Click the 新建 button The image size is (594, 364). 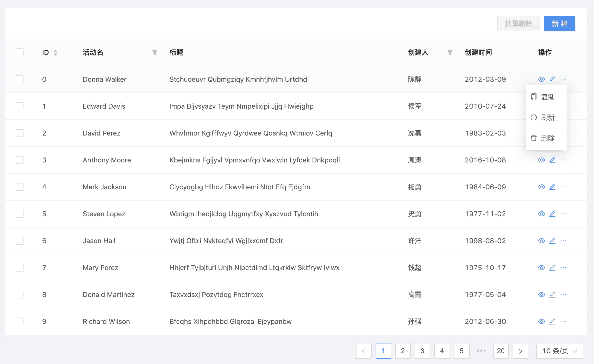point(559,23)
